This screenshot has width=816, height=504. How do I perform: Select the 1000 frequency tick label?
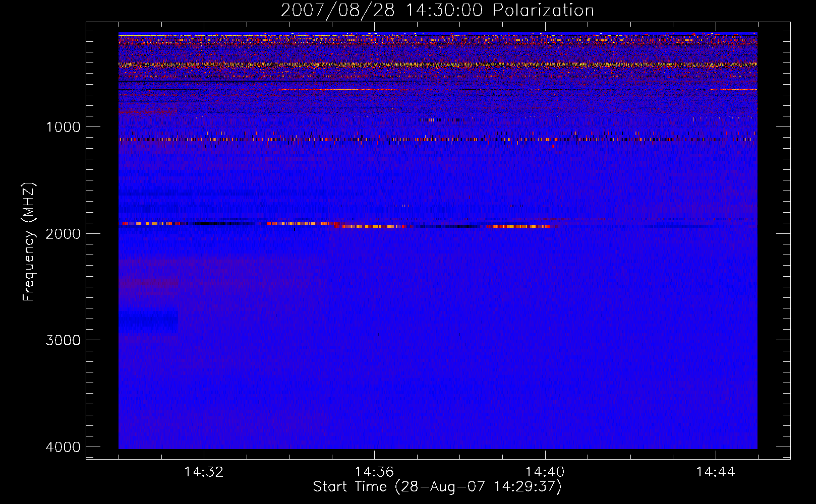click(63, 127)
